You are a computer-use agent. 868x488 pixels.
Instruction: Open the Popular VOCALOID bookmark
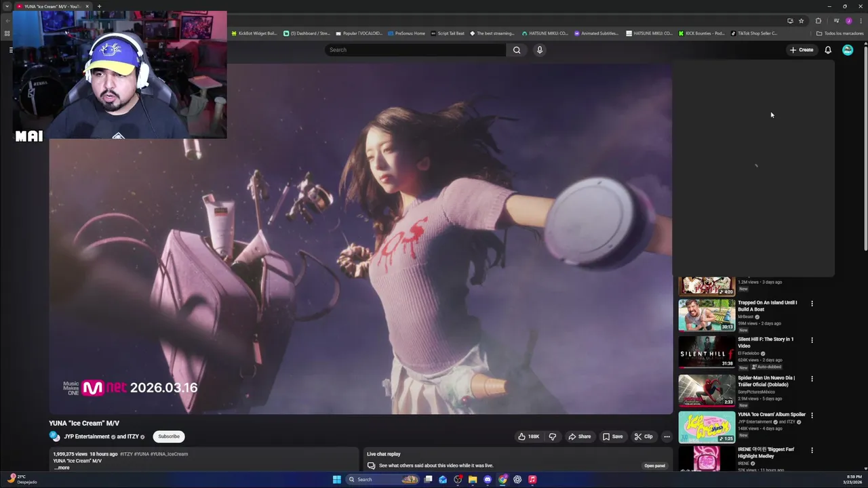click(x=359, y=33)
